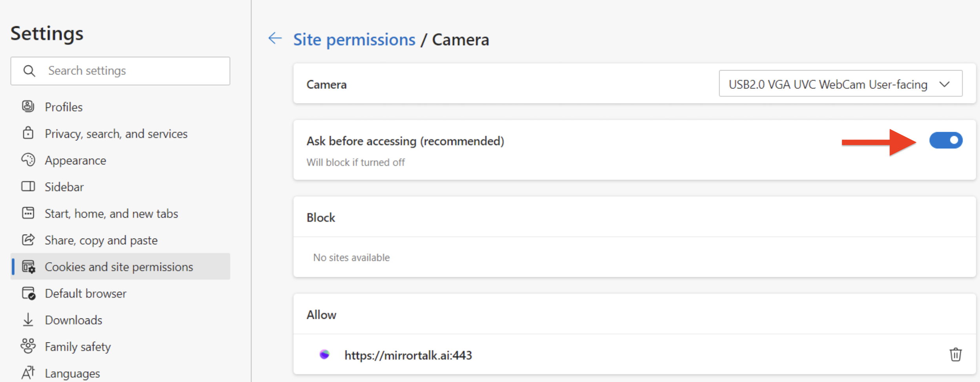
Task: Click the back arrow beside Site permissions
Action: 275,38
